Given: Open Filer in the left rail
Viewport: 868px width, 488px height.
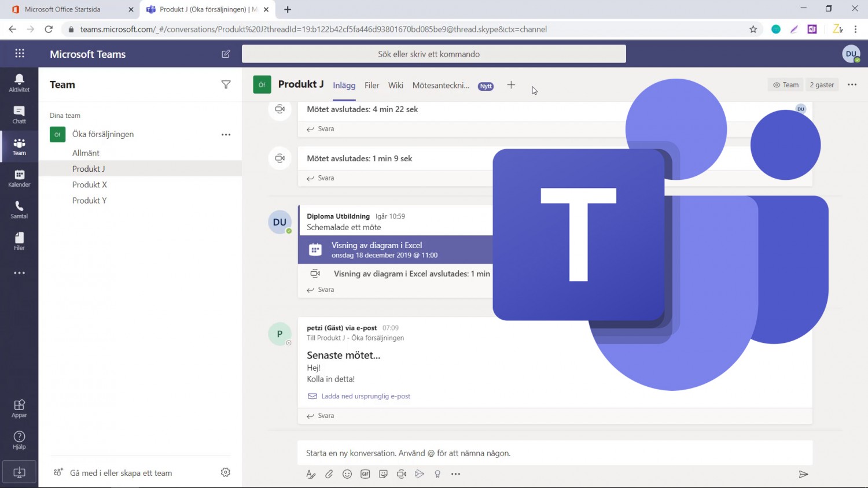Looking at the screenshot, I should [x=19, y=241].
